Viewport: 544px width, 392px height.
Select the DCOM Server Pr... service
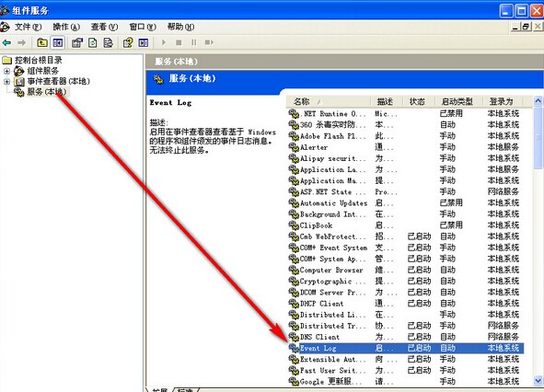point(405,293)
